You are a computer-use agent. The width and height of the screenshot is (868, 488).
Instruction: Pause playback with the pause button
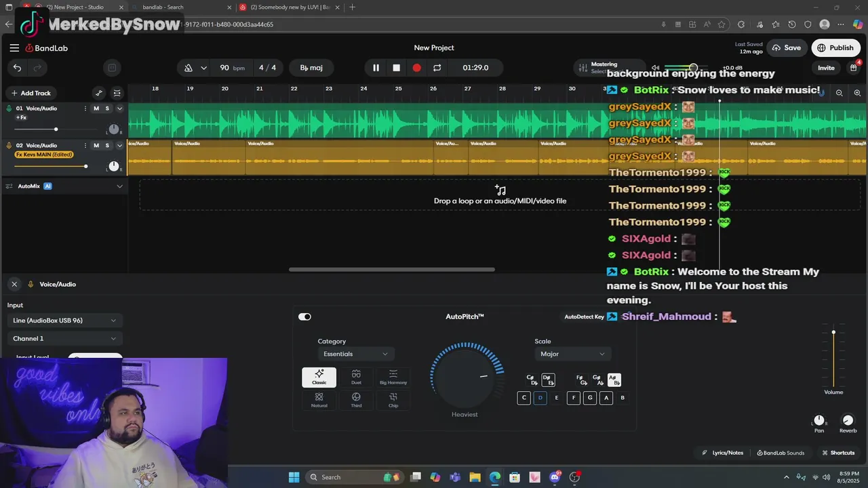click(x=376, y=68)
